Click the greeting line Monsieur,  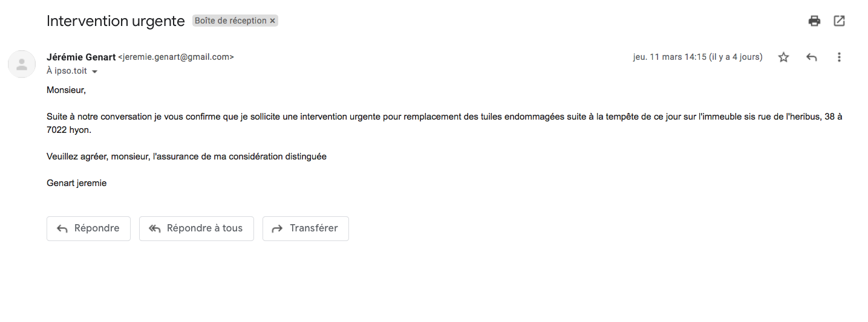67,90
